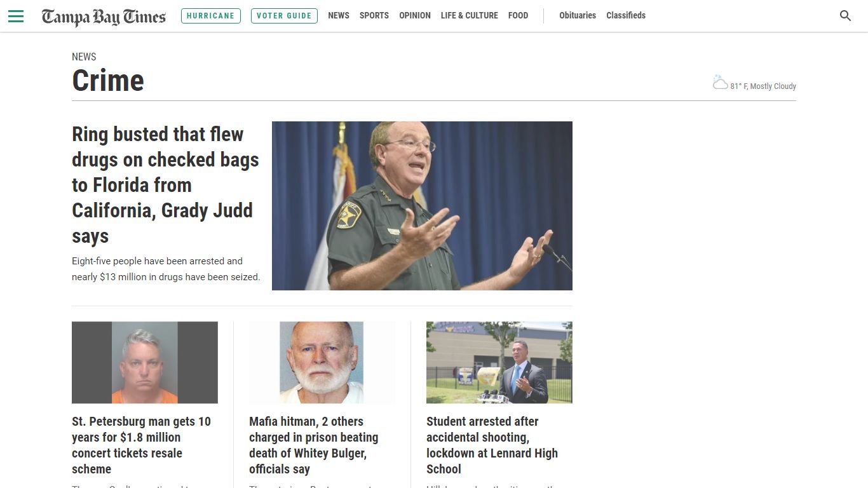This screenshot has width=868, height=488.
Task: Click the St. Petersburg man mugshot thumbnail
Action: (x=145, y=362)
